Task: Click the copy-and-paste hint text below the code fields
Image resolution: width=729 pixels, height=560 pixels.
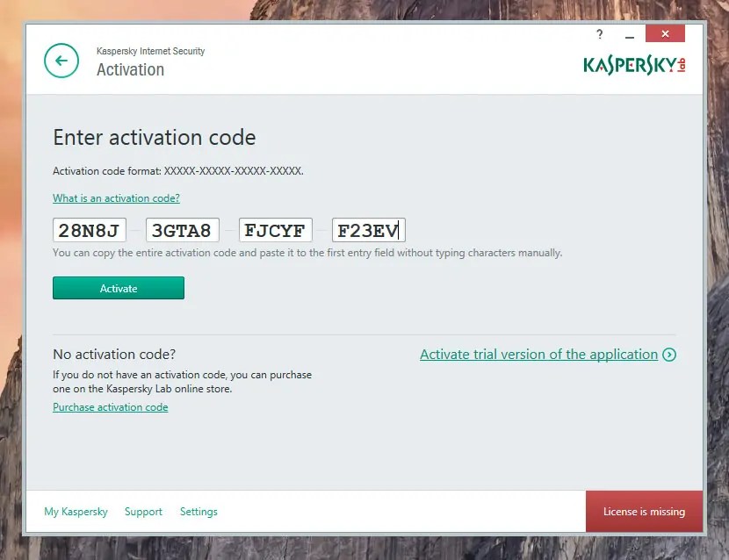Action: (x=307, y=253)
